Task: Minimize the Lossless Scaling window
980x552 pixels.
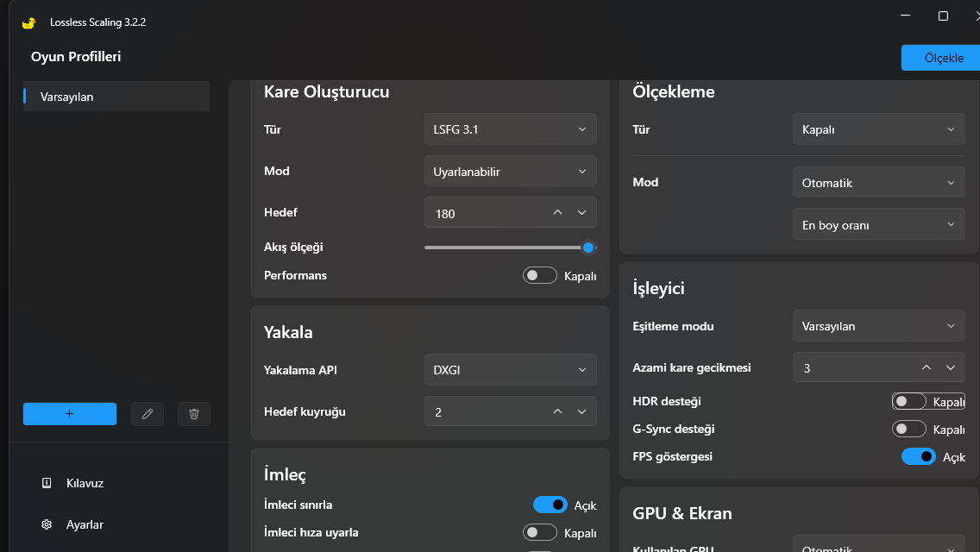Action: click(905, 16)
